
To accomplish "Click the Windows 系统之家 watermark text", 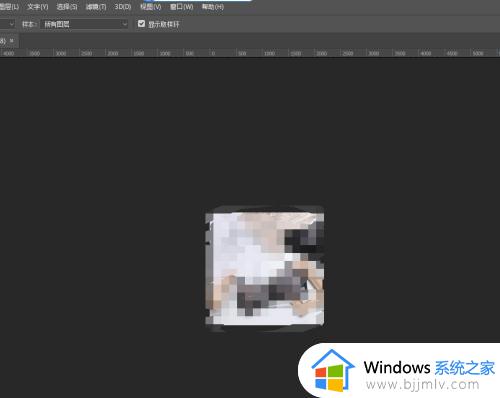I will tap(429, 368).
